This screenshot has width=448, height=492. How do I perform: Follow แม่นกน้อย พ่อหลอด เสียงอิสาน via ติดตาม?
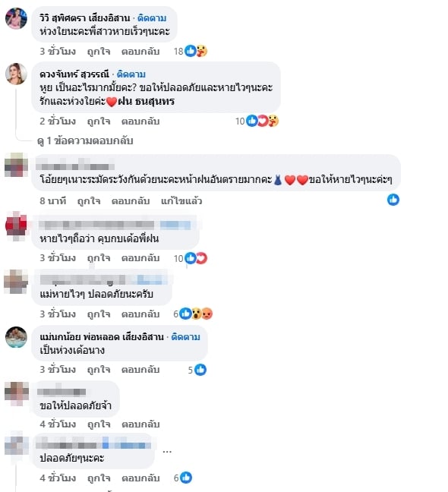[x=186, y=337]
